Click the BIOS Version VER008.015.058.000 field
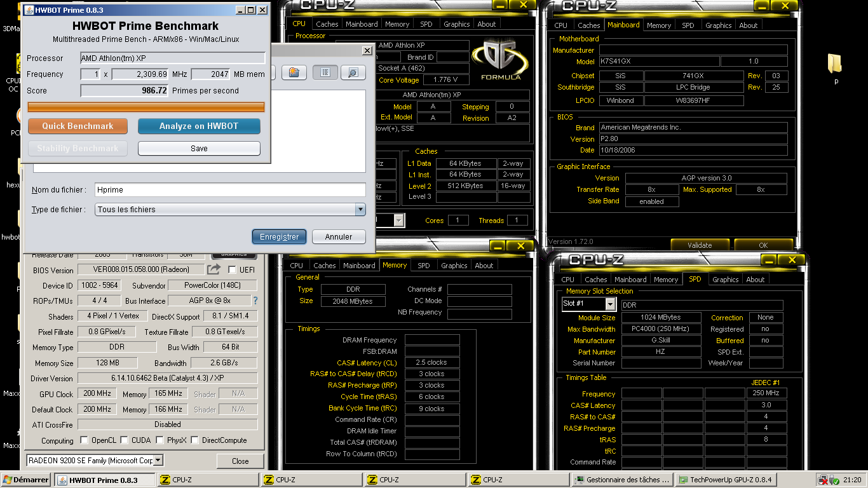 [140, 269]
